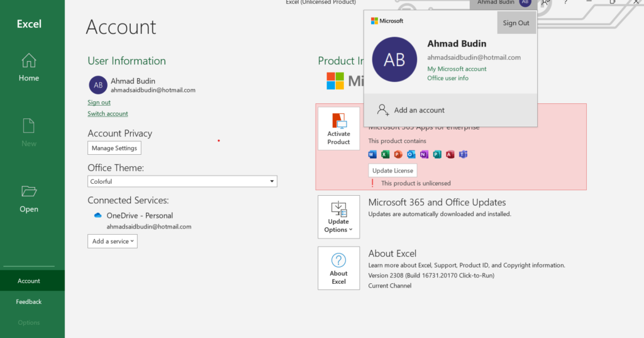The width and height of the screenshot is (644, 338).
Task: Open the Office user info link
Action: click(448, 78)
